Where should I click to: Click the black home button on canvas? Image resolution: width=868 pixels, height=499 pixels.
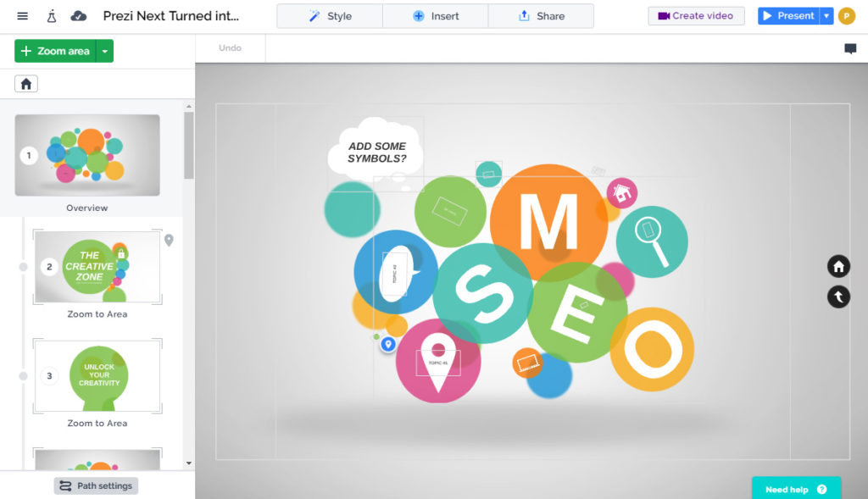click(838, 267)
